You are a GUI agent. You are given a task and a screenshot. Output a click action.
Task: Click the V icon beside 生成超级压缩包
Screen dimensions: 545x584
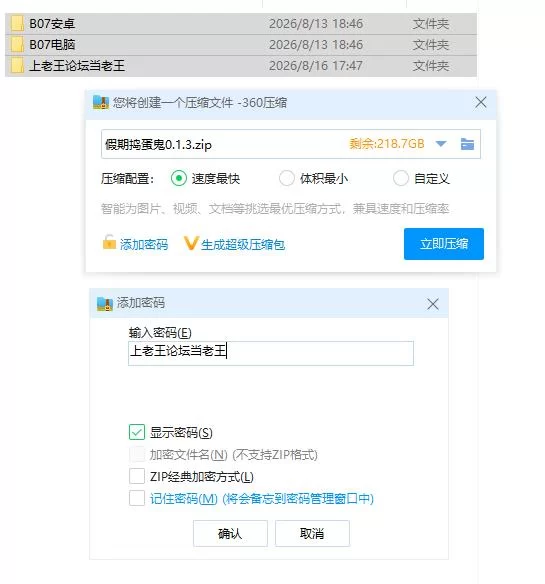[191, 244]
